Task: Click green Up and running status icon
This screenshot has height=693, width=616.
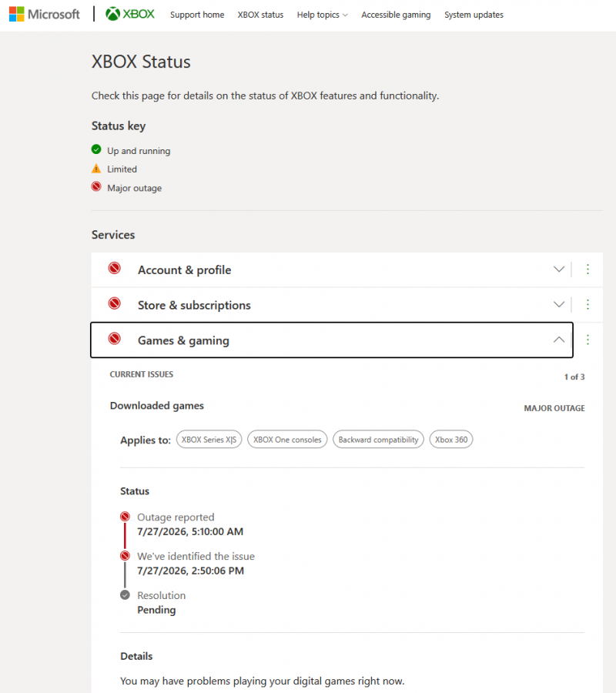Action: coord(96,149)
